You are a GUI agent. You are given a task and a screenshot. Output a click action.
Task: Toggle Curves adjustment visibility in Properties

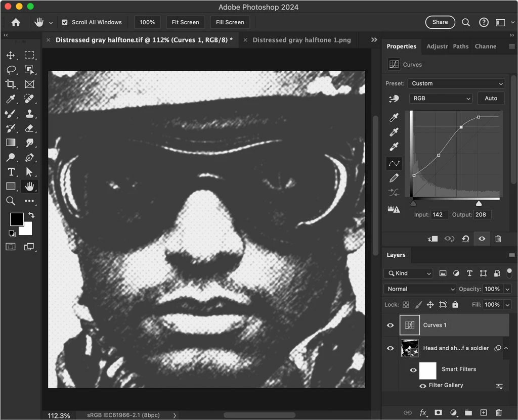pyautogui.click(x=482, y=239)
